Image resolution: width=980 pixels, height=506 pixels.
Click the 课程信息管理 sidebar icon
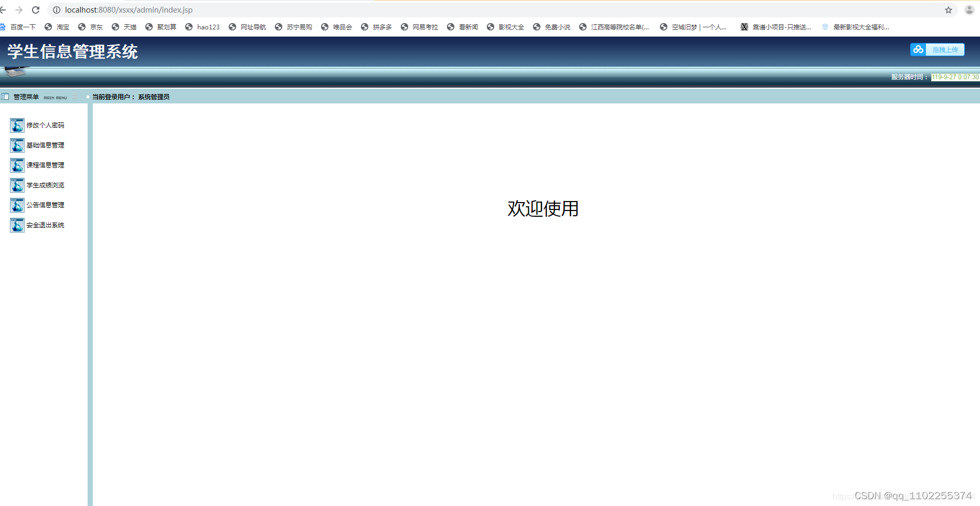point(16,165)
